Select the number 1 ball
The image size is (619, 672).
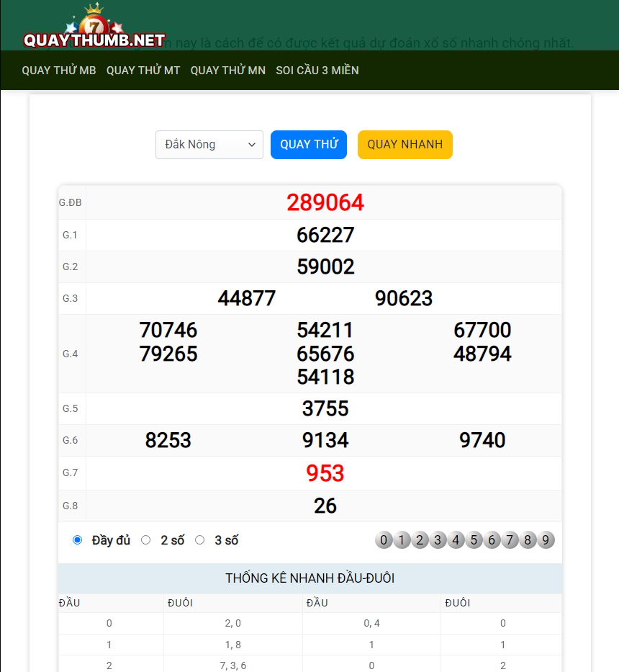[402, 540]
